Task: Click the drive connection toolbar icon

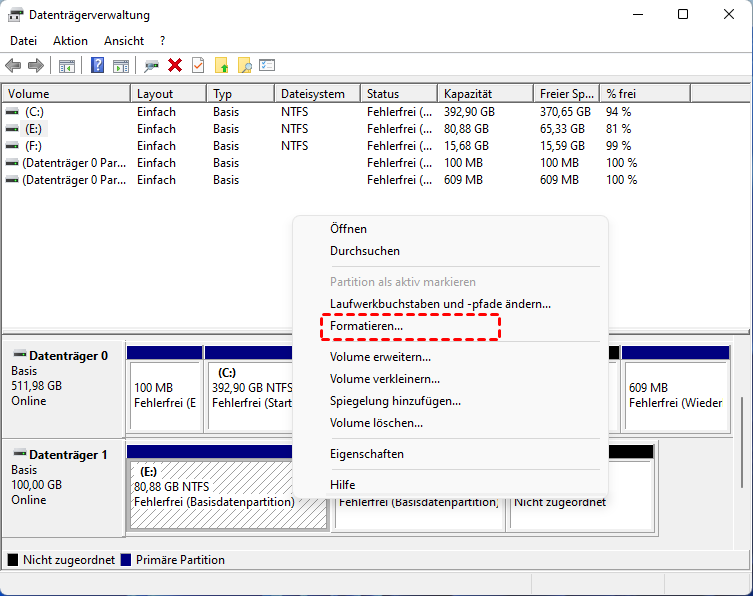Action: click(151, 66)
